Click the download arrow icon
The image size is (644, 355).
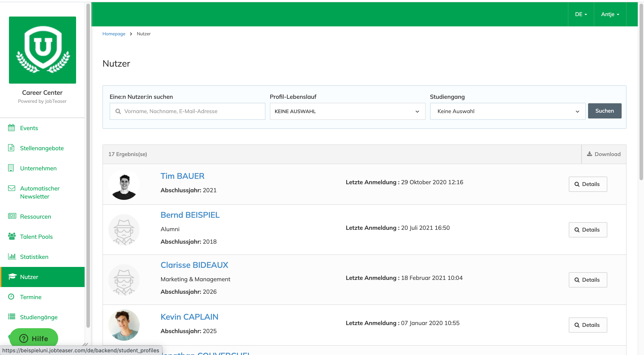click(x=589, y=154)
